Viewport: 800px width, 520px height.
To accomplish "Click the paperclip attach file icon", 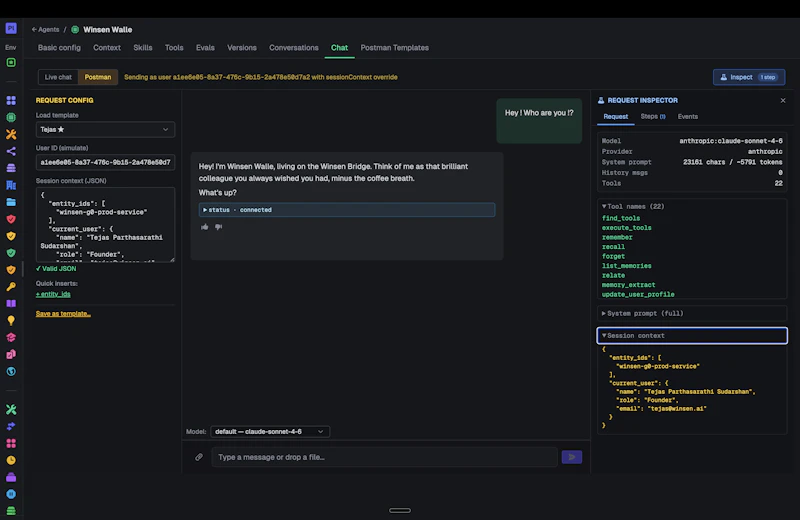I will click(x=199, y=457).
